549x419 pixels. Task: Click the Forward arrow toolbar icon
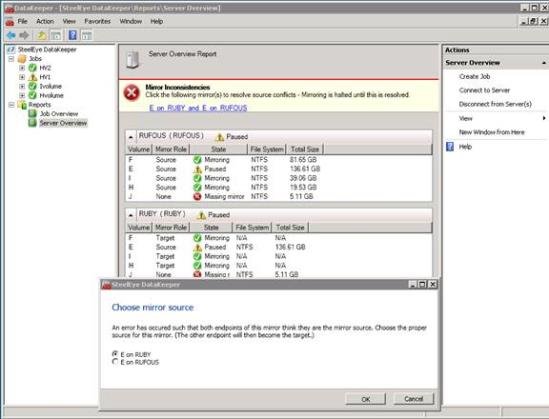24,35
